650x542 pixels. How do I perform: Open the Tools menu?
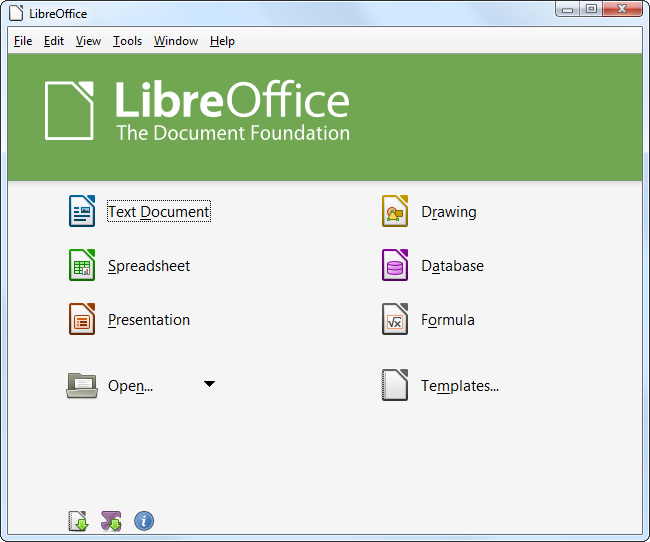[x=128, y=41]
